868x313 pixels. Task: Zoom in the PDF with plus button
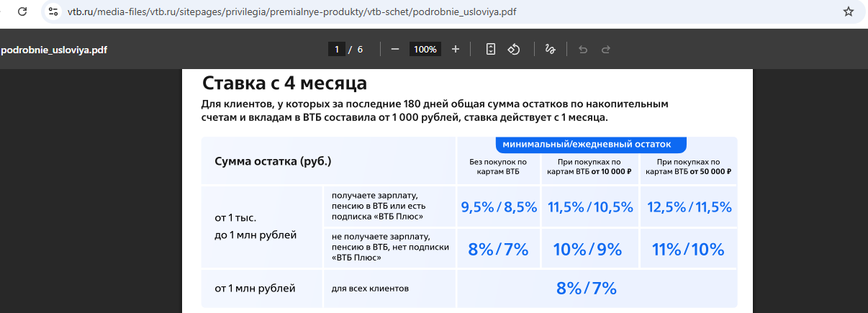coord(455,49)
